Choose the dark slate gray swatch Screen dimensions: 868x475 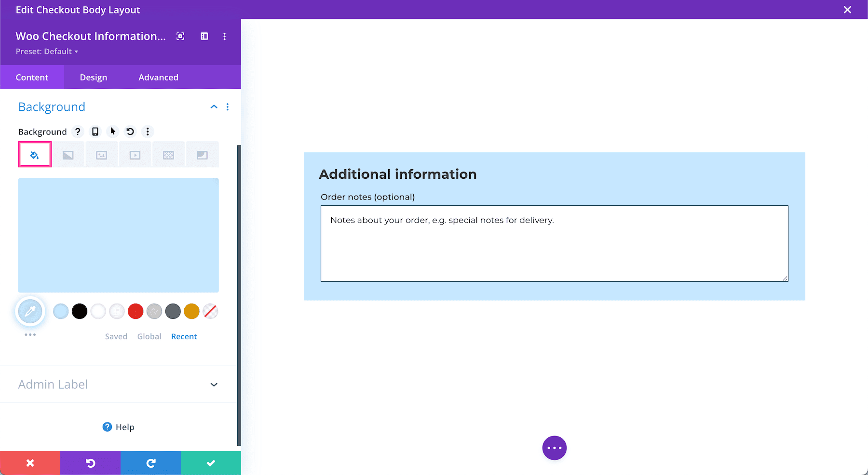tap(173, 311)
